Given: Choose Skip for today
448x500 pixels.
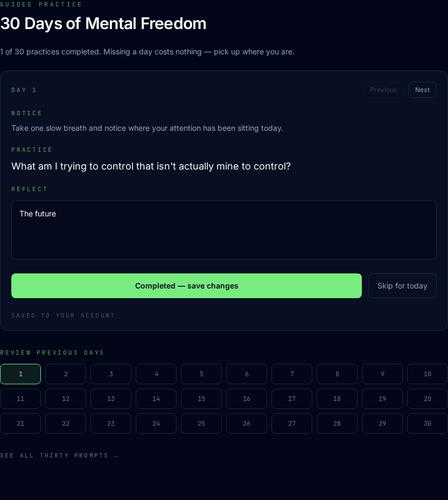Looking at the screenshot, I should coord(402,286).
